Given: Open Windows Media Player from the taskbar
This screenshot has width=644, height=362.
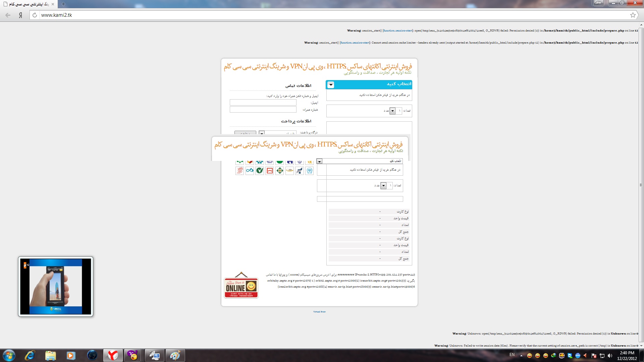Looking at the screenshot, I should [71, 355].
